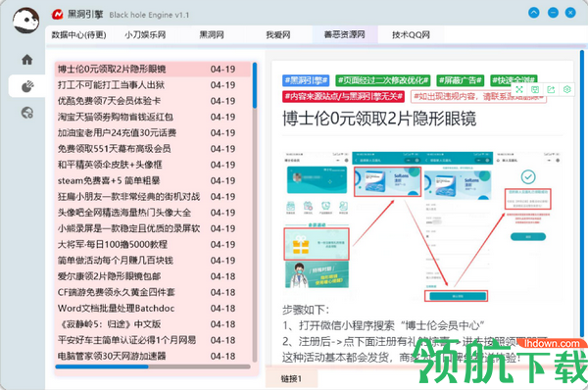Click the list's vertical scrollbar thumb
Image resolution: width=588 pixels, height=390 pixels.
[x=255, y=85]
